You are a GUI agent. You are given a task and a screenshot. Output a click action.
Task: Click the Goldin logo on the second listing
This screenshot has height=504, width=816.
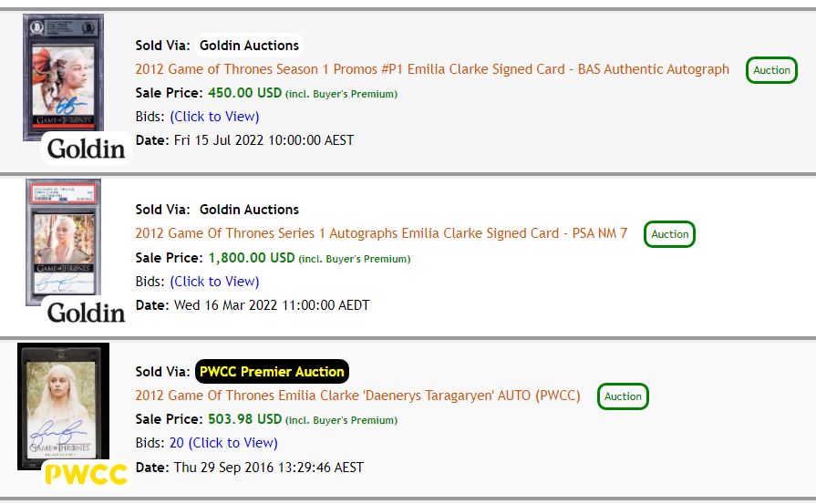coord(87,314)
